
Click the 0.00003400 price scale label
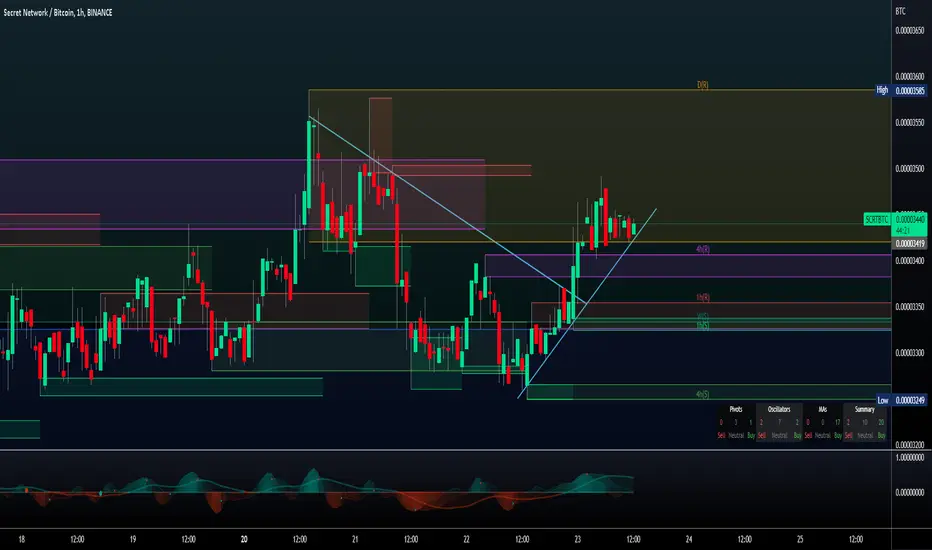pos(910,260)
